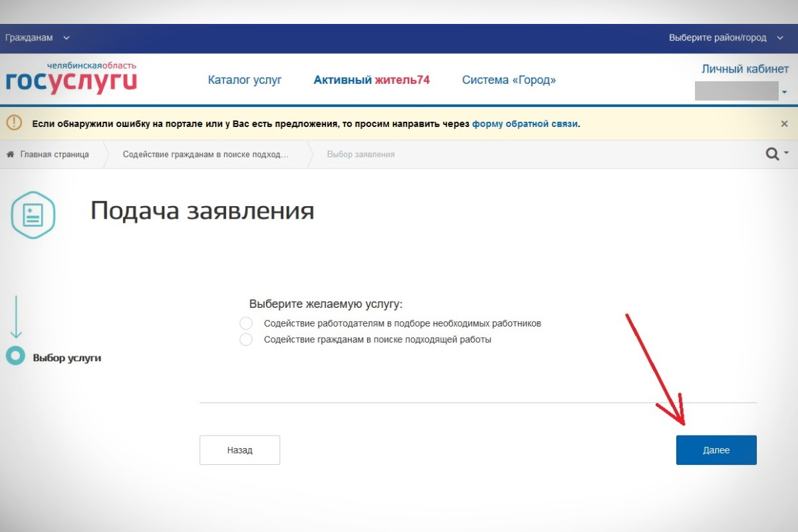Viewport: 798px width, 532px height.
Task: Go to 'Система «Город»' section
Action: [509, 80]
